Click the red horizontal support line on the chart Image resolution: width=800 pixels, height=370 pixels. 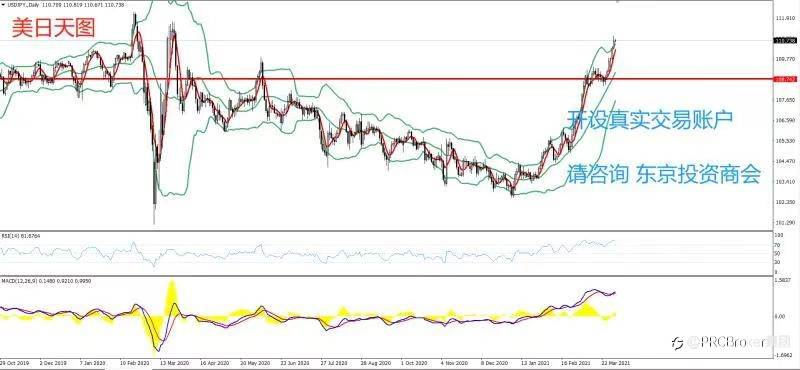tap(388, 79)
